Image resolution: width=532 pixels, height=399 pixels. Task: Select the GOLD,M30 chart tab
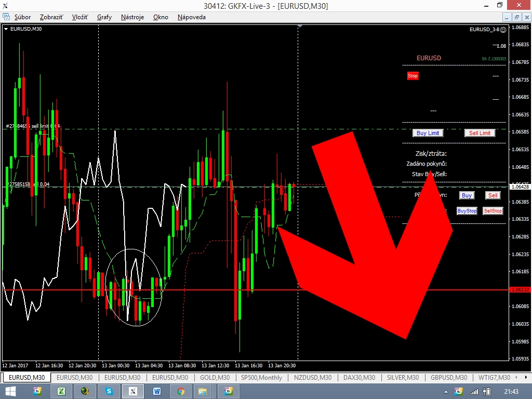[x=215, y=377]
